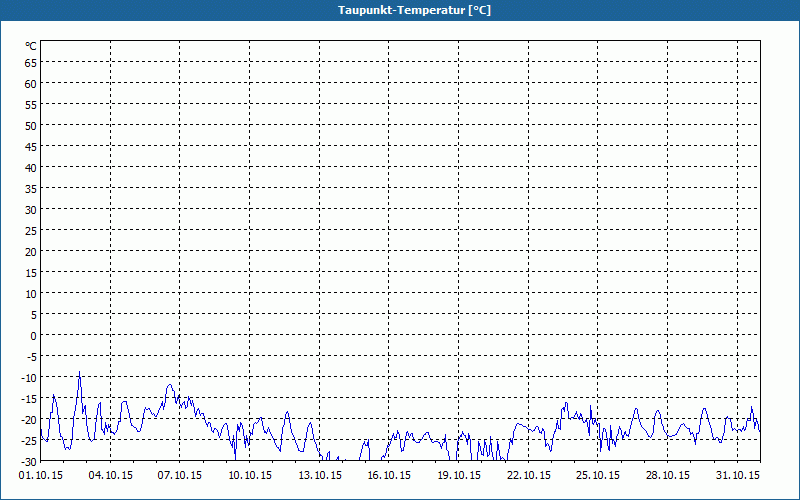This screenshot has width=800, height=500.
Task: Click the 5 y-axis label
Action: pyautogui.click(x=34, y=315)
